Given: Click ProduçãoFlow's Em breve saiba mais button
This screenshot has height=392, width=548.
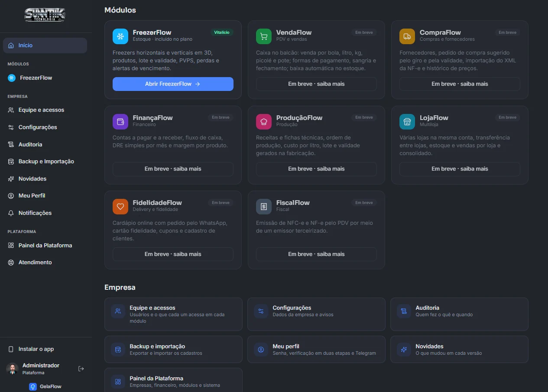Looking at the screenshot, I should click(x=316, y=169).
